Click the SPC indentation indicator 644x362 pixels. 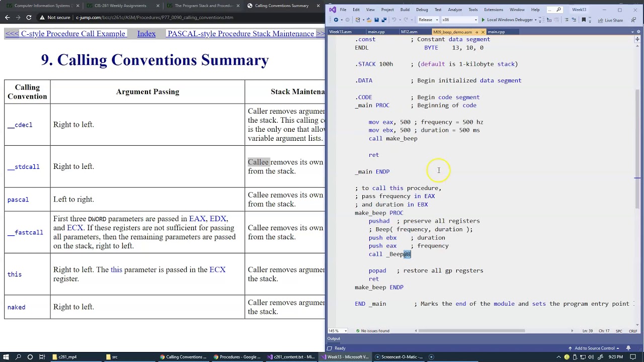click(x=619, y=331)
